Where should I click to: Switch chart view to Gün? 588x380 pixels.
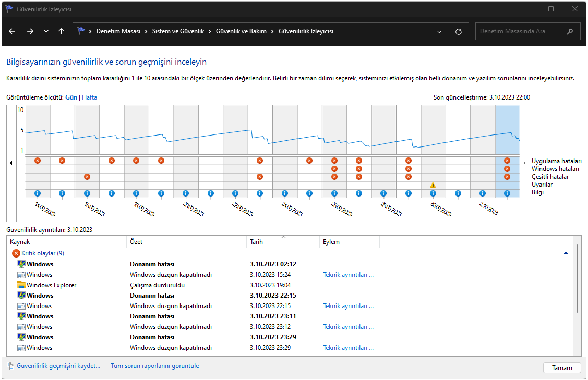coord(71,97)
